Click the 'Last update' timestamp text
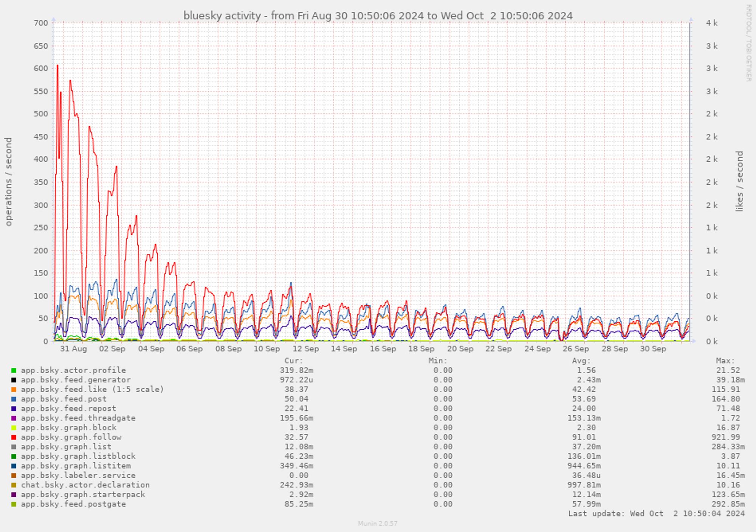This screenshot has height=532, width=756. coord(656,514)
